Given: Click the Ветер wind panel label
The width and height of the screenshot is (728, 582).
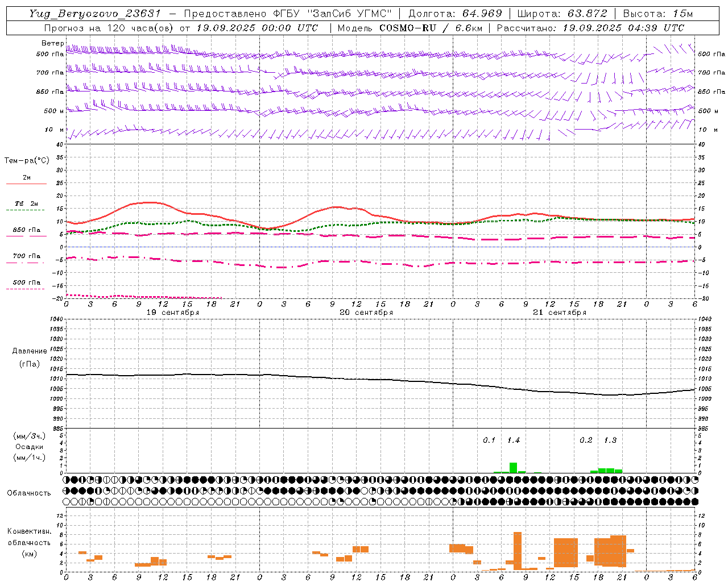Looking at the screenshot, I should click(x=52, y=43).
